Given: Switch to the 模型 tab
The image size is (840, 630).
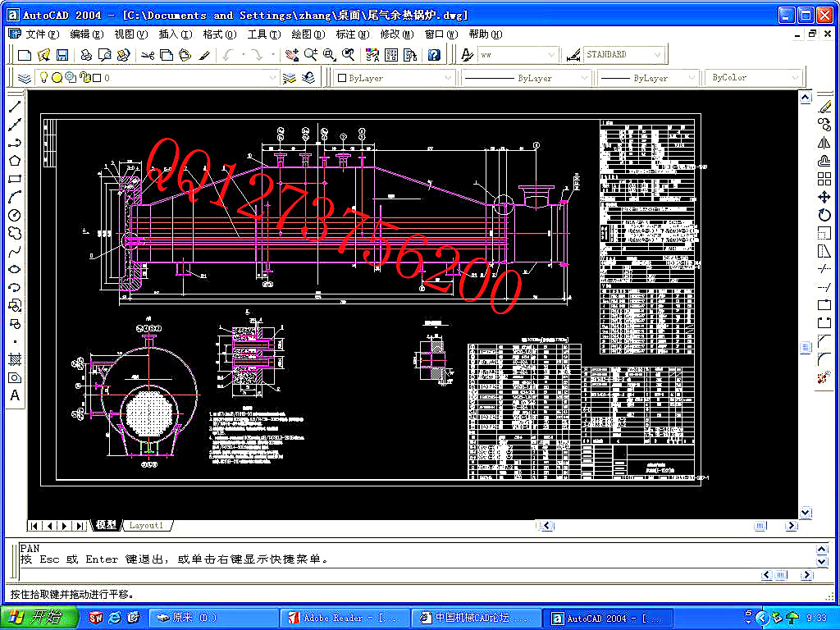Looking at the screenshot, I should coord(107,526).
